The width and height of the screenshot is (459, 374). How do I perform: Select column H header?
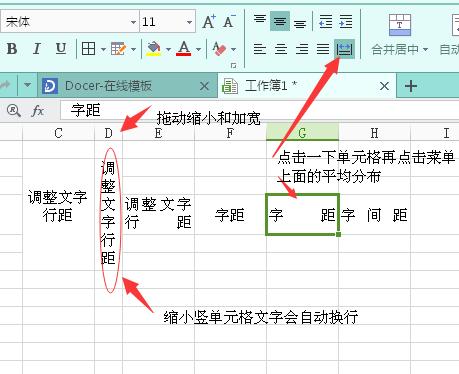375,133
